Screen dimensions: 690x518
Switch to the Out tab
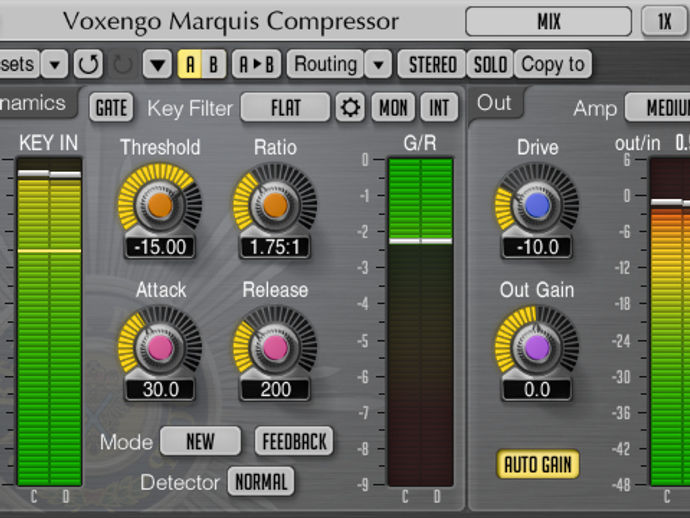[x=496, y=103]
